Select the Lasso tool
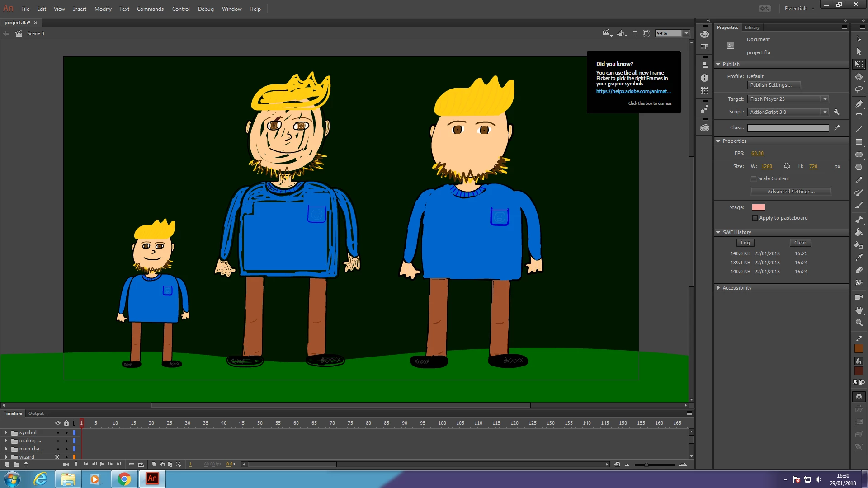 tap(859, 90)
